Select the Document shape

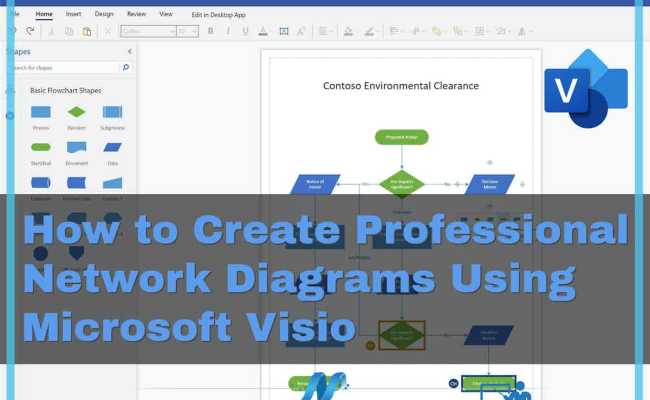click(x=76, y=147)
